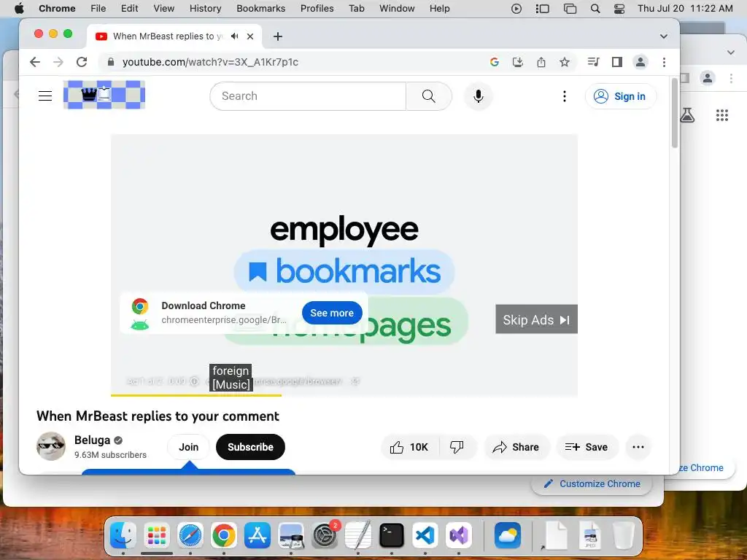Install the app via download icon in omnibox
Screen dimensions: 747x560
[518, 62]
